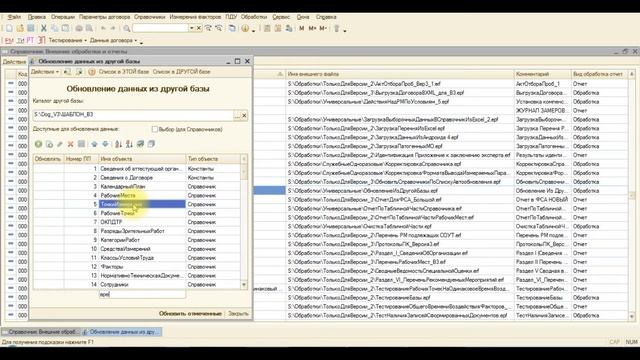This screenshot has width=640, height=360.
Task: Click the Имя объекта column header
Action: point(142,159)
